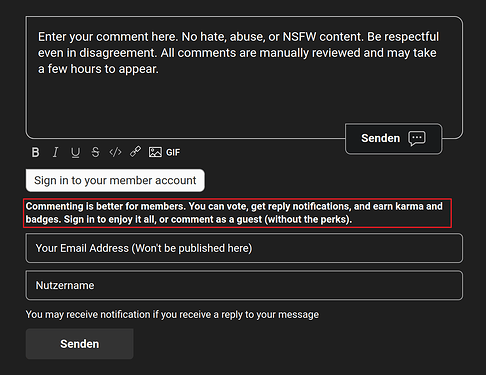Click Sign in to your member account
Image resolution: width=486 pixels, height=375 pixels.
coord(115,180)
